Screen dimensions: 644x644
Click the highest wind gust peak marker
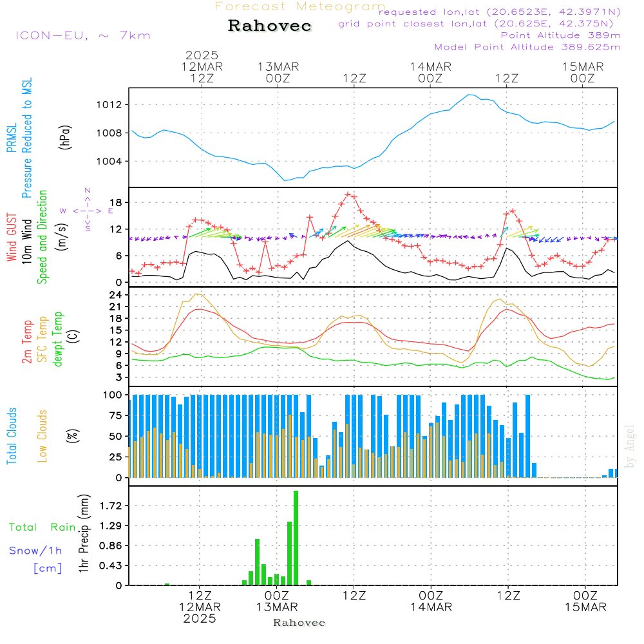point(348,194)
